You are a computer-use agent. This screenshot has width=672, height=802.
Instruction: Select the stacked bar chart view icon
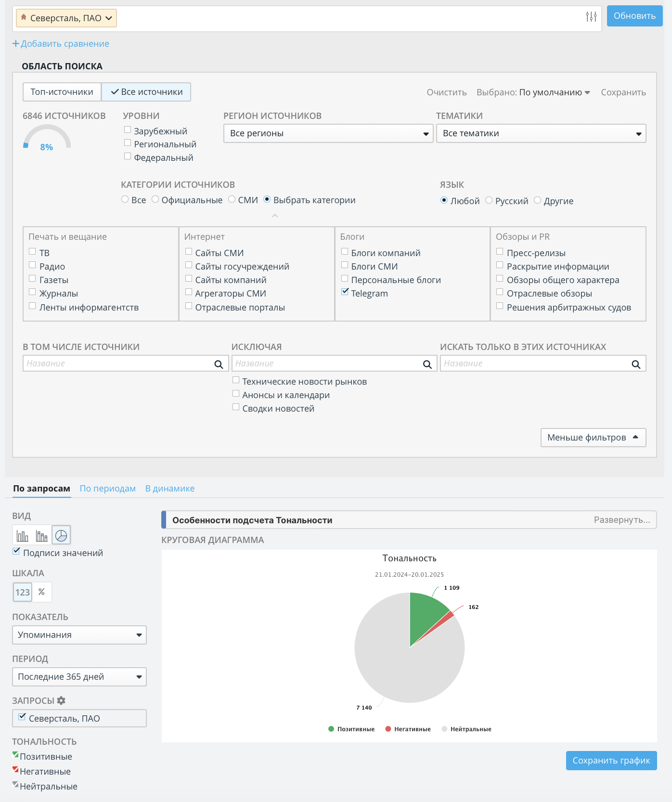coord(42,535)
